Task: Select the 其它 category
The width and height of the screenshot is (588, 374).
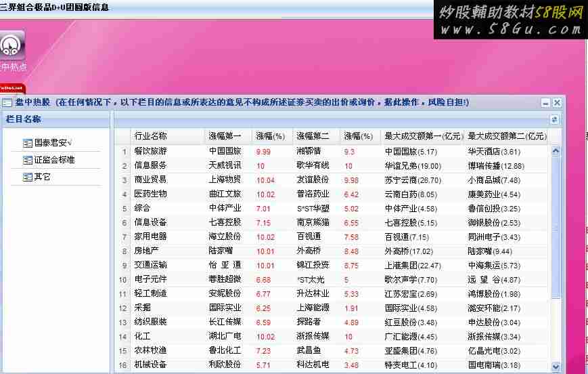Action: [x=42, y=177]
